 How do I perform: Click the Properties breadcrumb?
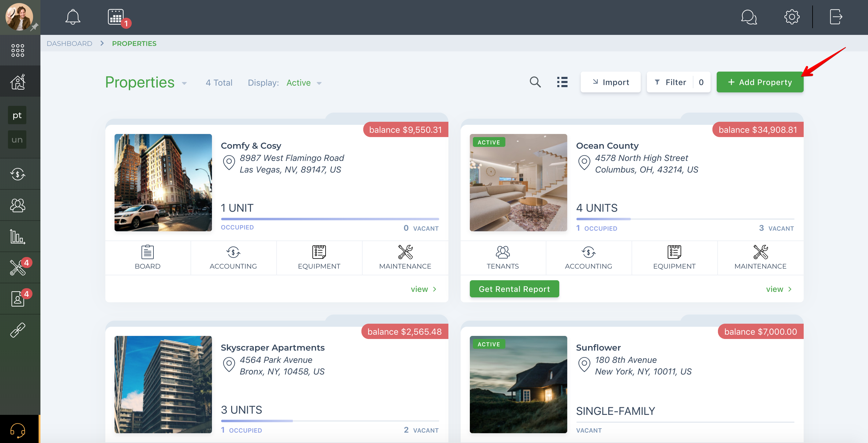(x=134, y=43)
